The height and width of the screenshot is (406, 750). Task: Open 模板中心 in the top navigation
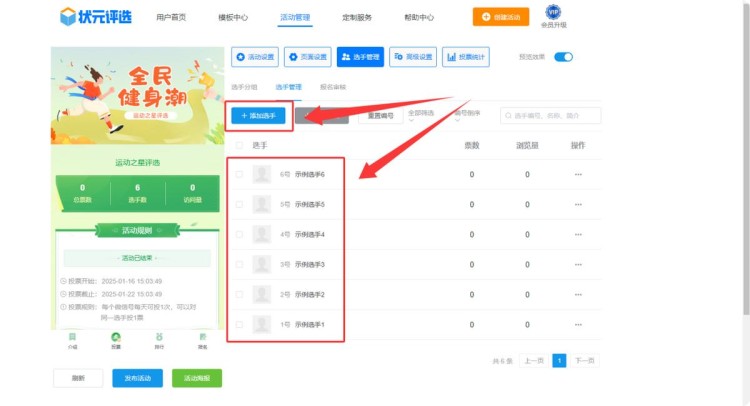click(x=233, y=17)
